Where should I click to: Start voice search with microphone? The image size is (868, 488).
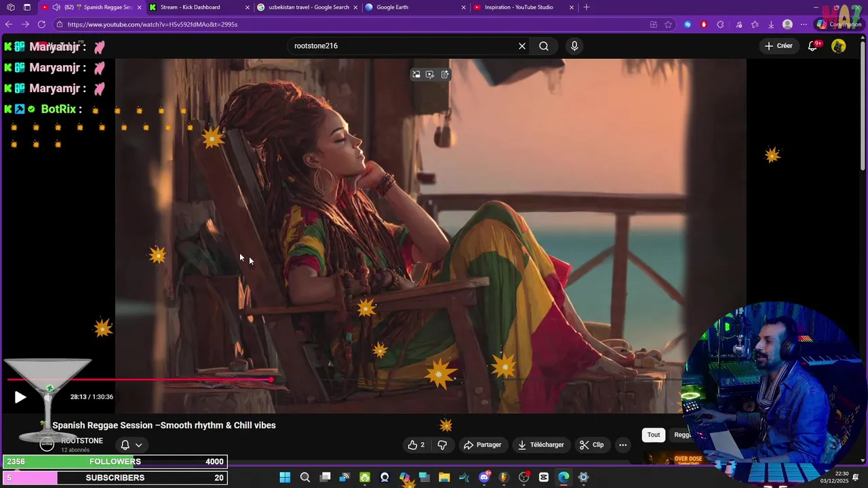tap(574, 46)
